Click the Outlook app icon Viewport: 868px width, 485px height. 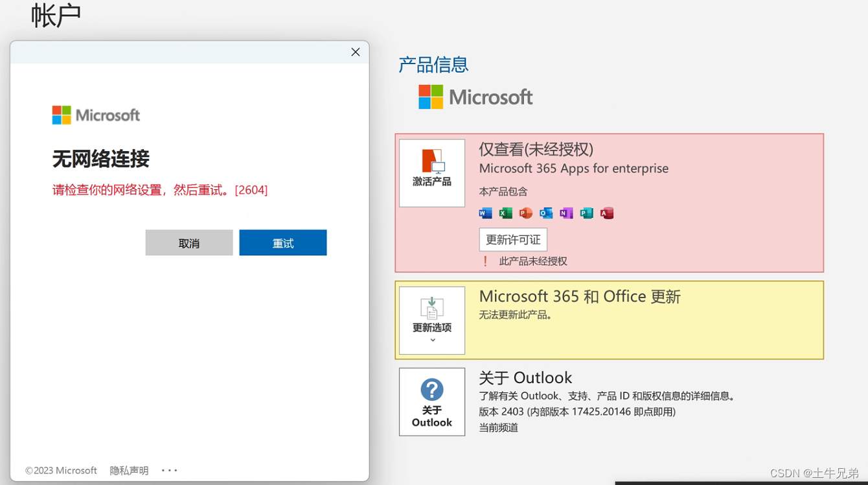click(x=546, y=213)
